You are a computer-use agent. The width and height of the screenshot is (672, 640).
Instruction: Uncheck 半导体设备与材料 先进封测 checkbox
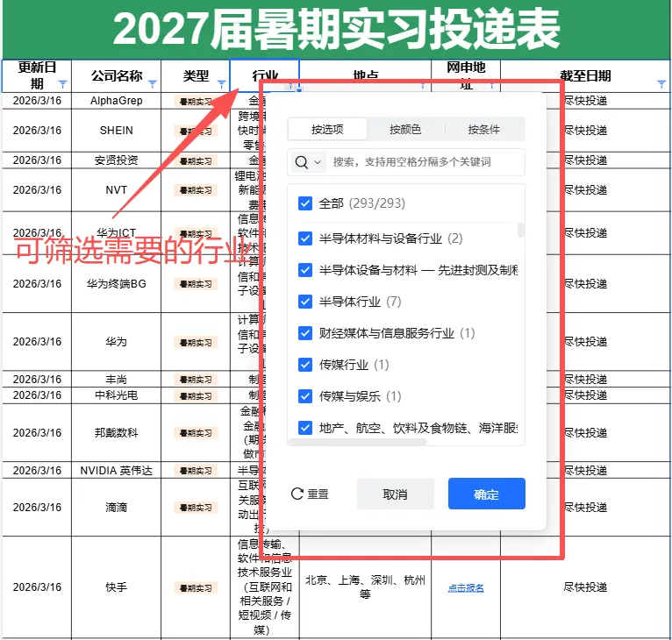point(305,270)
